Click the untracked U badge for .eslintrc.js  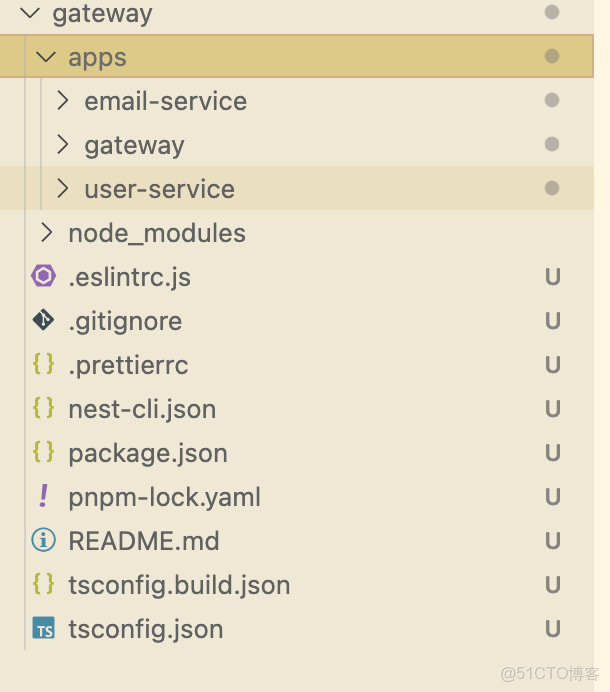(552, 277)
